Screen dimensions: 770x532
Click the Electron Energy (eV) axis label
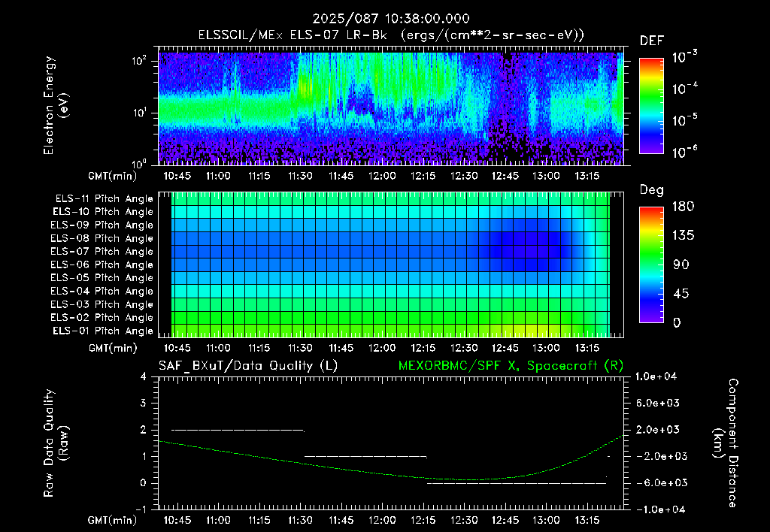click(56, 105)
